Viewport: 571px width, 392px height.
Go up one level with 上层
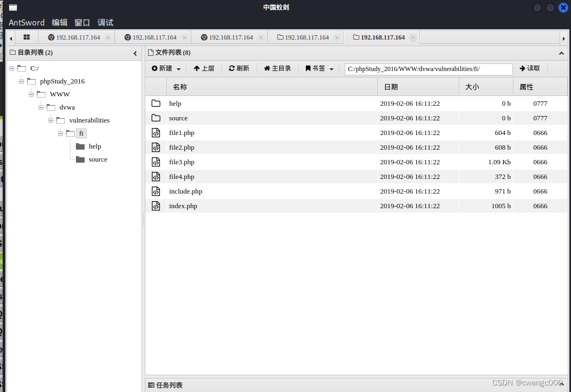(x=204, y=68)
